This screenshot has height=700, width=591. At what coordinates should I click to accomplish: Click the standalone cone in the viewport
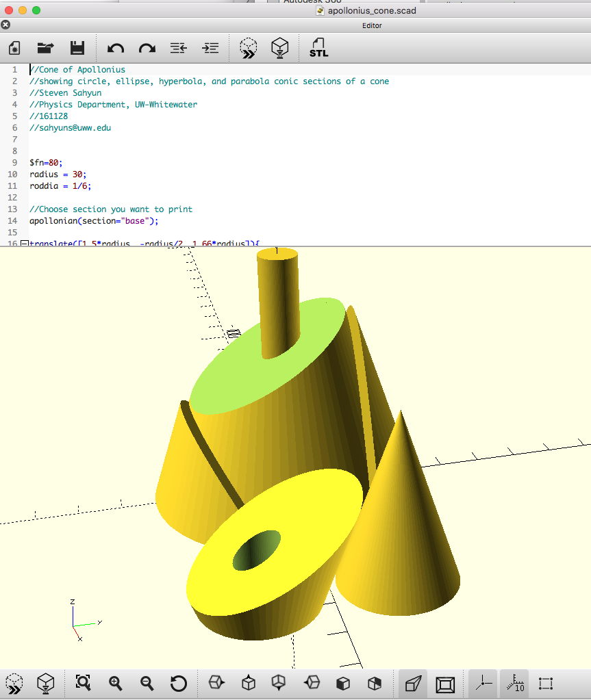coord(400,536)
